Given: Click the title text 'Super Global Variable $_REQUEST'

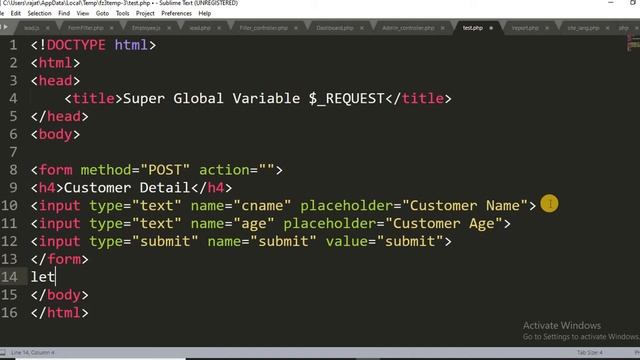Looking at the screenshot, I should (253, 98).
